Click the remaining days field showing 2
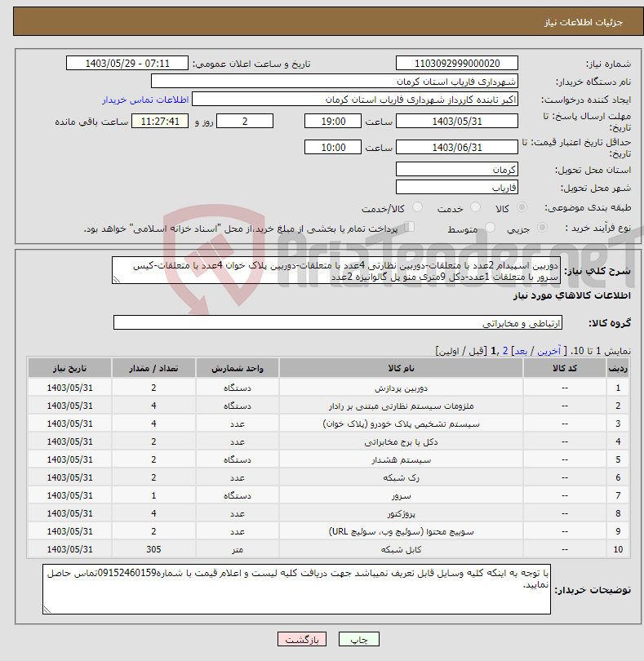The width and height of the screenshot is (644, 661). [245, 122]
